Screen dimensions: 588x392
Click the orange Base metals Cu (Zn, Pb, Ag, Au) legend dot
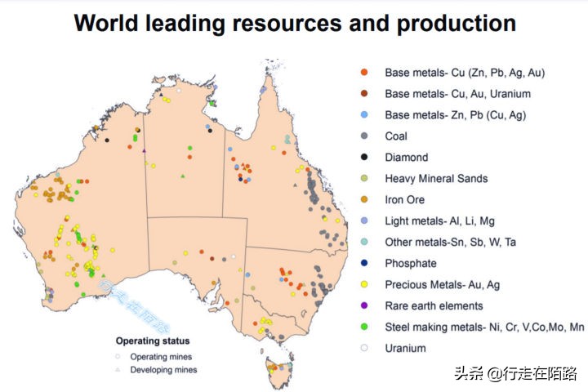[364, 73]
